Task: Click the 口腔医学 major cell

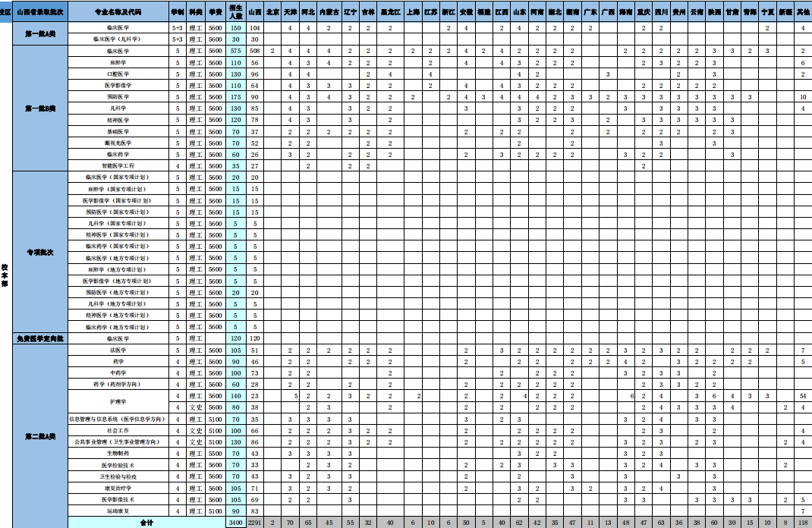Action: click(118, 74)
